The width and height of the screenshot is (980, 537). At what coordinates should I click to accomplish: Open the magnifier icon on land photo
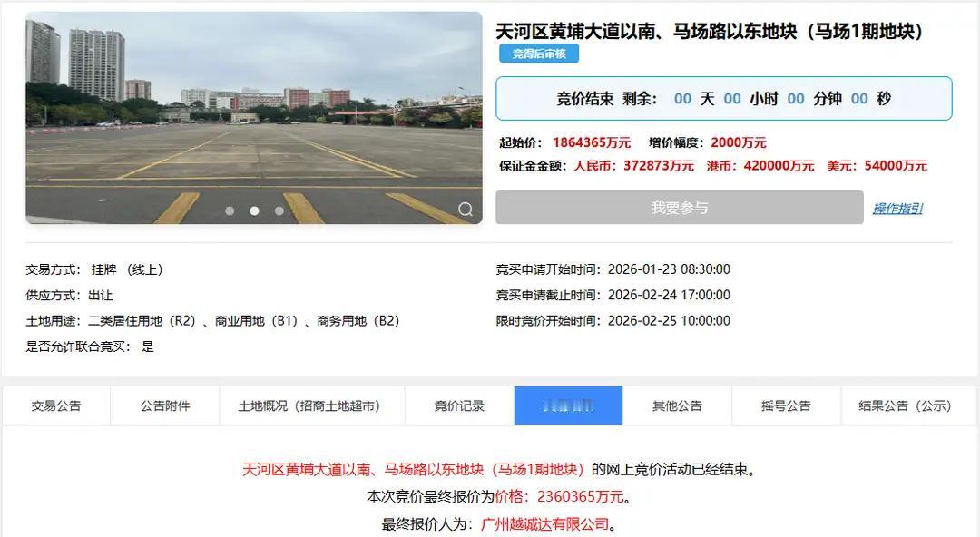click(x=465, y=209)
